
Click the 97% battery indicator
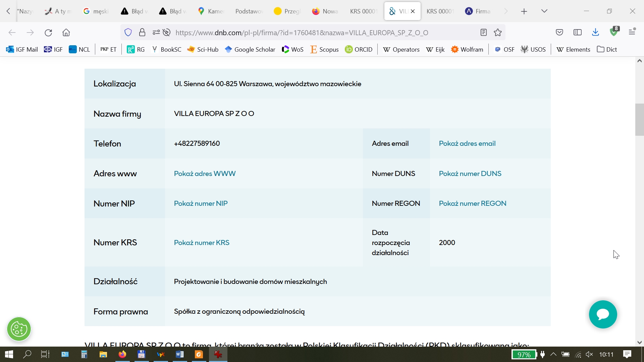point(524,355)
